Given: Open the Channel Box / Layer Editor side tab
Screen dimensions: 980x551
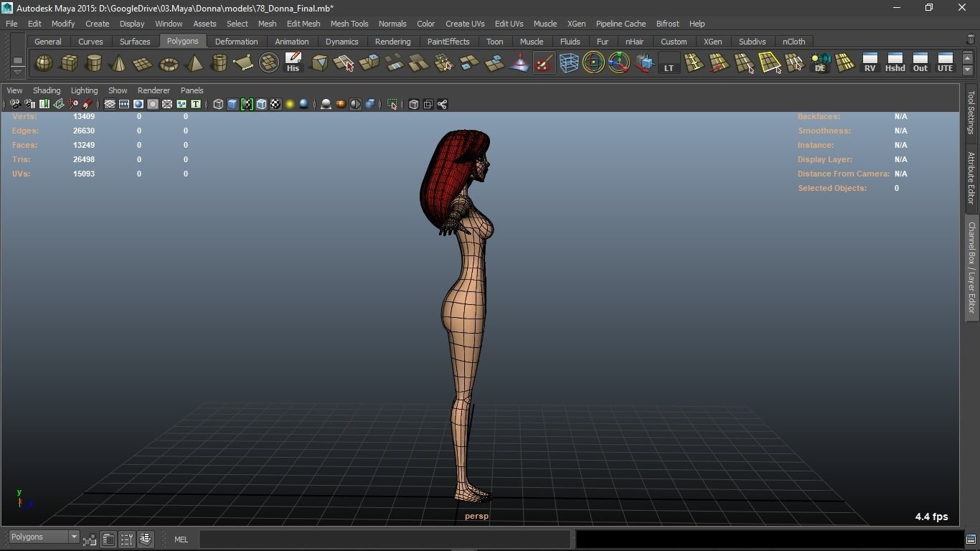Looking at the screenshot, I should pyautogui.click(x=971, y=268).
